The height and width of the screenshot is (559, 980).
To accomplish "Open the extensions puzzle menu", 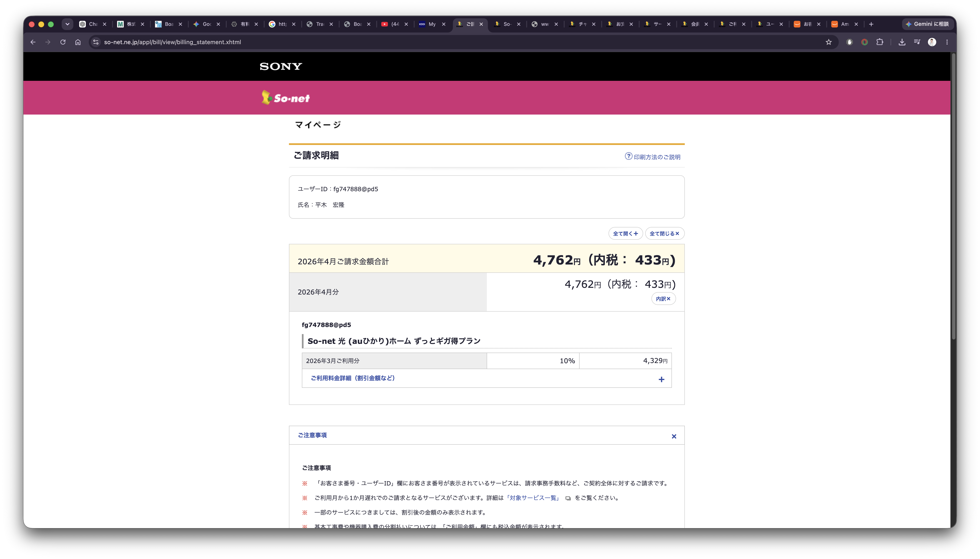I will [x=880, y=42].
